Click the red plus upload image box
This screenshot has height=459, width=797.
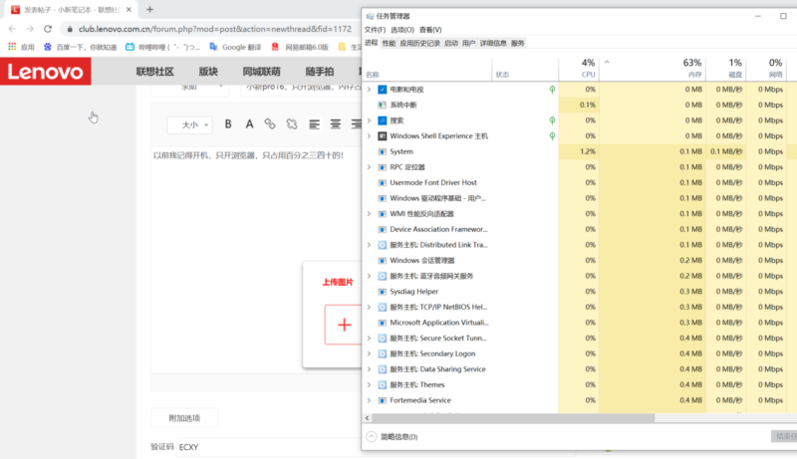coord(344,325)
